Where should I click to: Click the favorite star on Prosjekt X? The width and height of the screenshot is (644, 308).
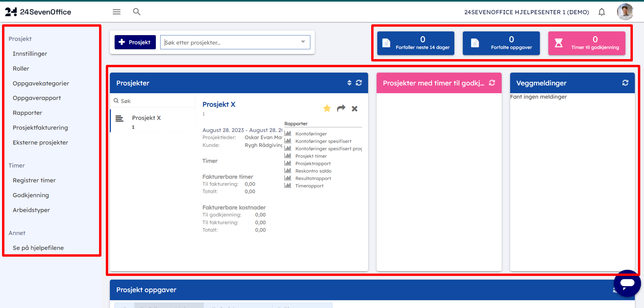pyautogui.click(x=327, y=108)
